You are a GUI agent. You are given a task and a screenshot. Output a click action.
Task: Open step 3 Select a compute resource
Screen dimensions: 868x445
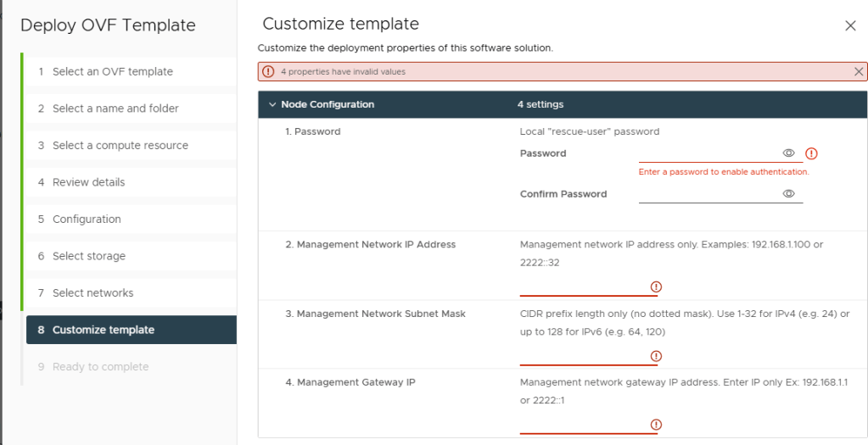[132, 146]
